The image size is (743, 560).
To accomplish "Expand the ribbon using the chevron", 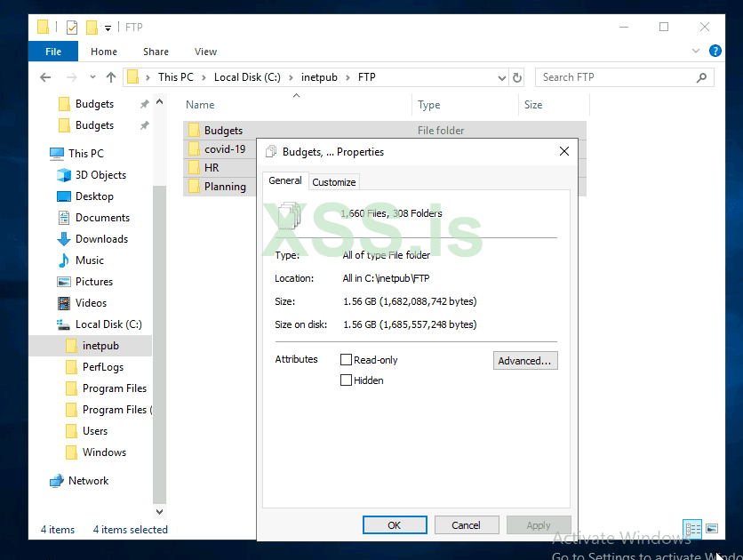I will click(696, 51).
